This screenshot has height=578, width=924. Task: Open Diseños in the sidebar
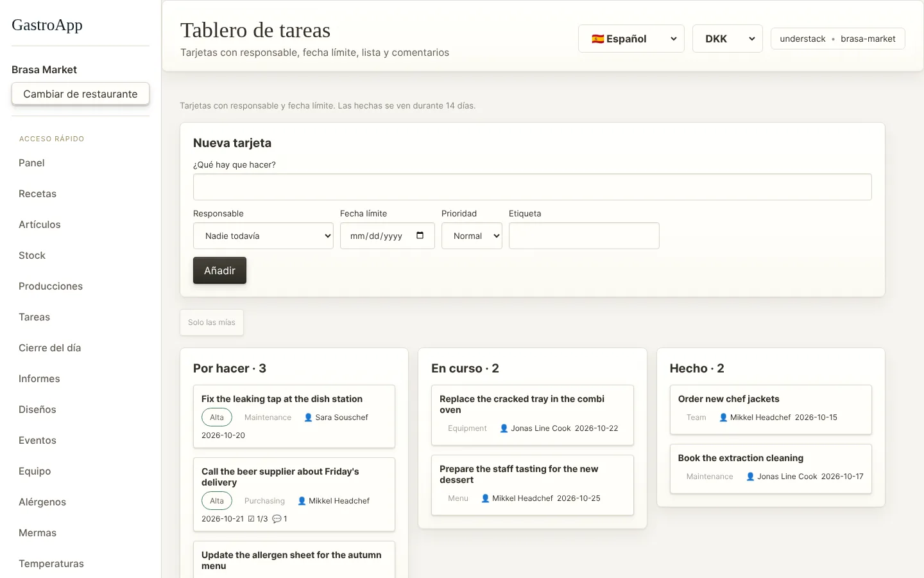pos(37,410)
